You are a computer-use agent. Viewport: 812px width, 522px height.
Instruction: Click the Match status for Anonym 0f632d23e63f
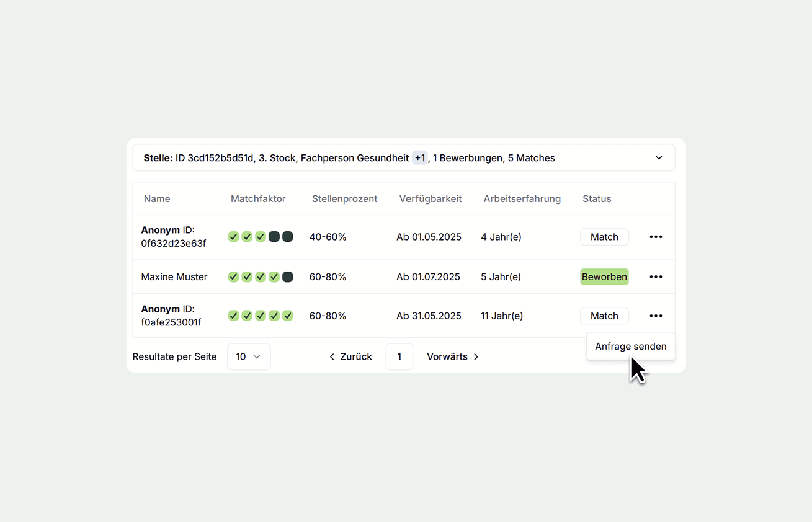pyautogui.click(x=604, y=237)
